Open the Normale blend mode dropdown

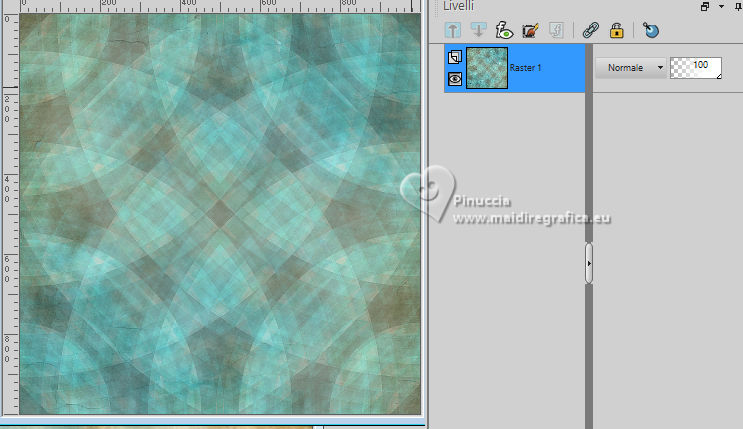pos(631,68)
